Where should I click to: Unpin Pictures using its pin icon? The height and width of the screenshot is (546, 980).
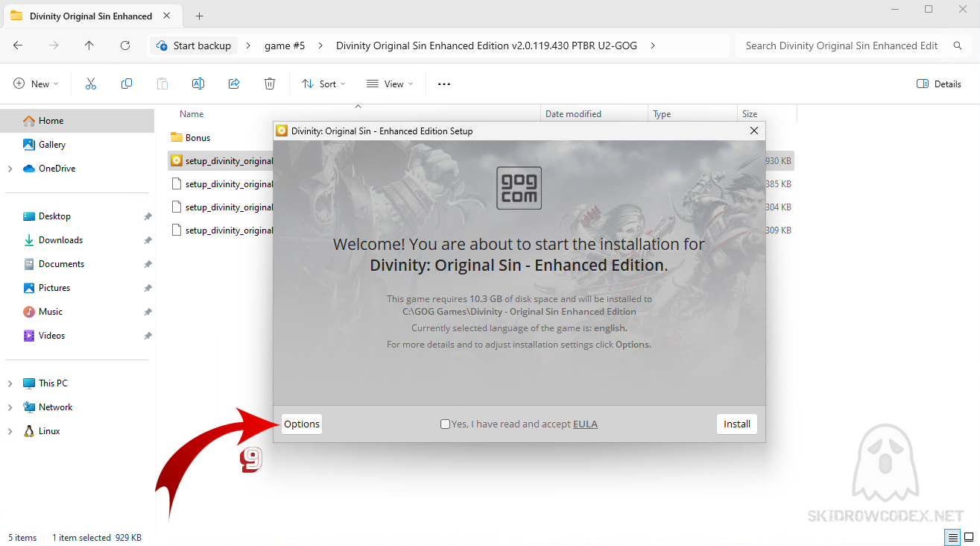(x=148, y=288)
